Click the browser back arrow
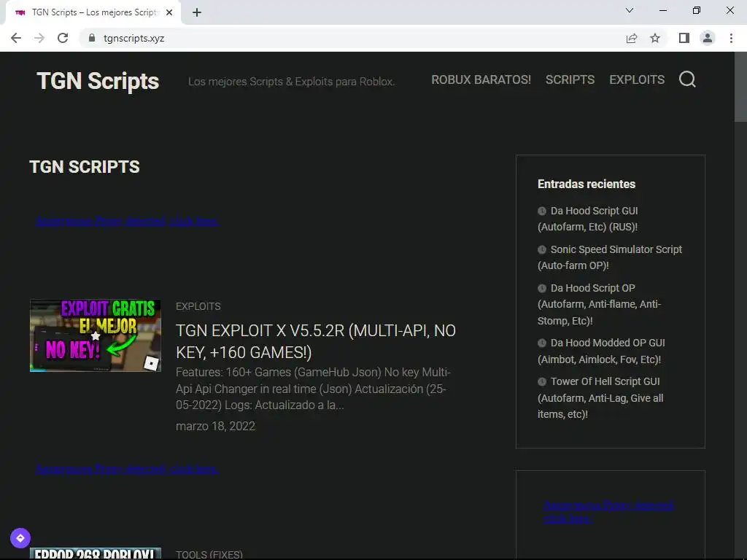The height and width of the screenshot is (560, 747). click(x=16, y=38)
